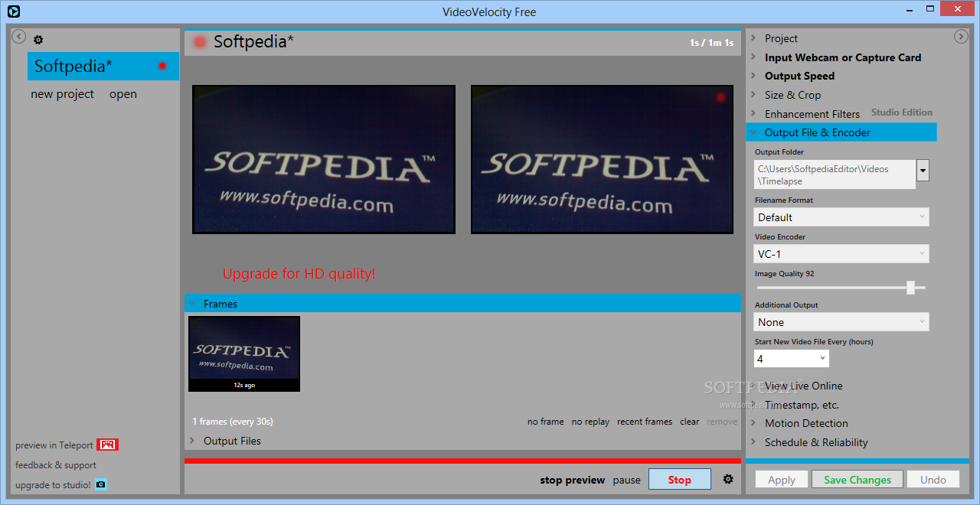
Task: Click the clear frames option
Action: coord(690,422)
